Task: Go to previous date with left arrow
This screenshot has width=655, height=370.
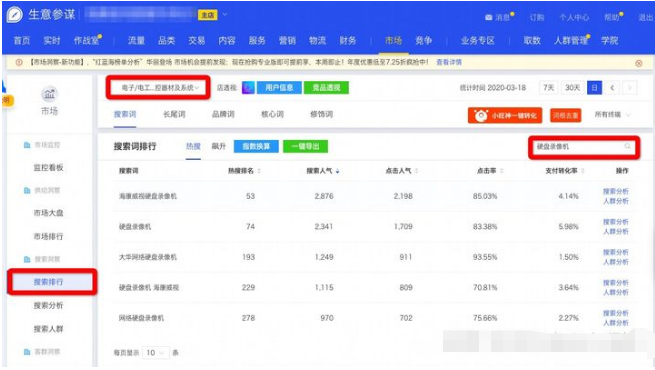Action: [612, 88]
